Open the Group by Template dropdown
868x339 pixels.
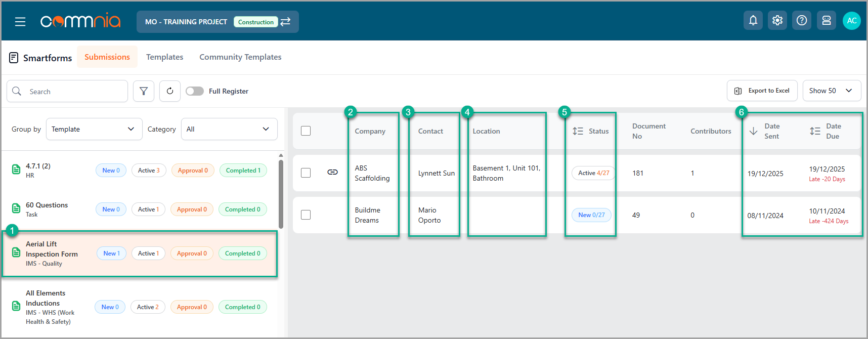pos(94,129)
